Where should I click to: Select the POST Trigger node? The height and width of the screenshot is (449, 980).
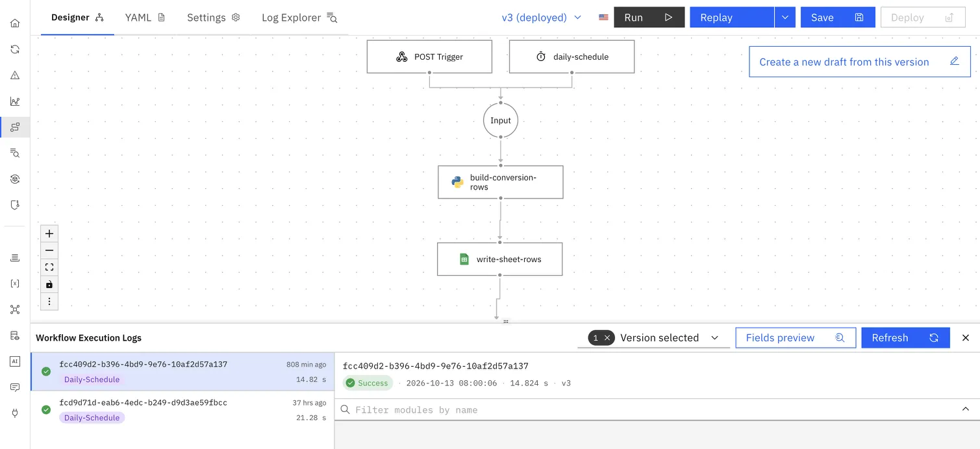tap(429, 56)
